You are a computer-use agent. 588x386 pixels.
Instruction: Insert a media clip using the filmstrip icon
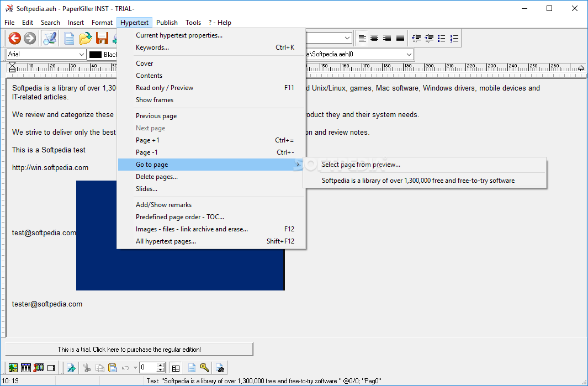[x=39, y=368]
